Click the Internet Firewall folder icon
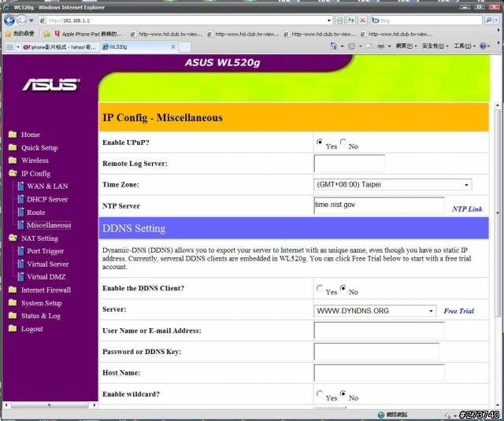 click(13, 290)
